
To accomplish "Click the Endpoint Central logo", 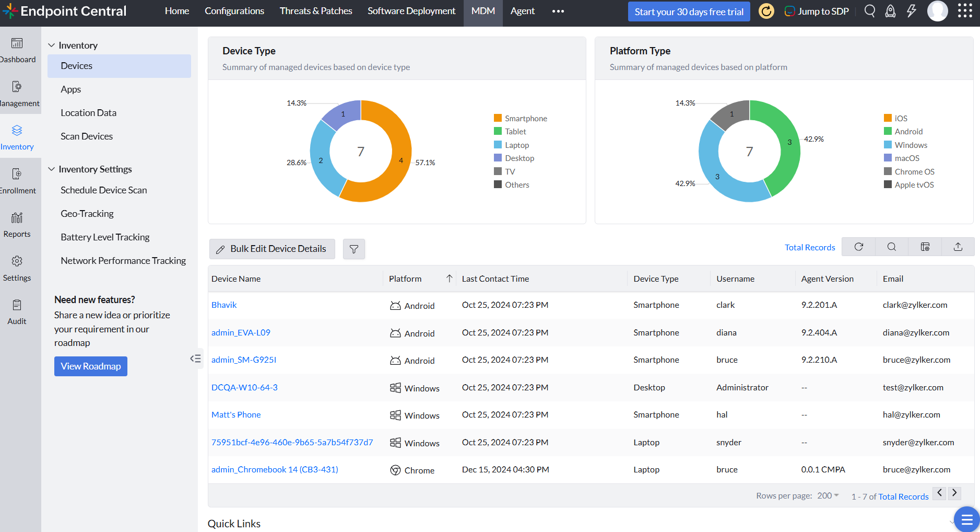I will pyautogui.click(x=65, y=11).
